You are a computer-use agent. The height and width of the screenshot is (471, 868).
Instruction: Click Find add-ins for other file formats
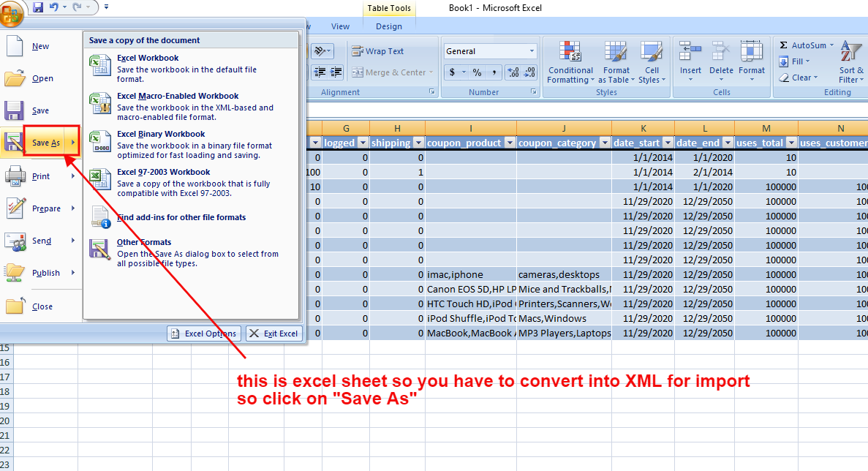tap(191, 217)
